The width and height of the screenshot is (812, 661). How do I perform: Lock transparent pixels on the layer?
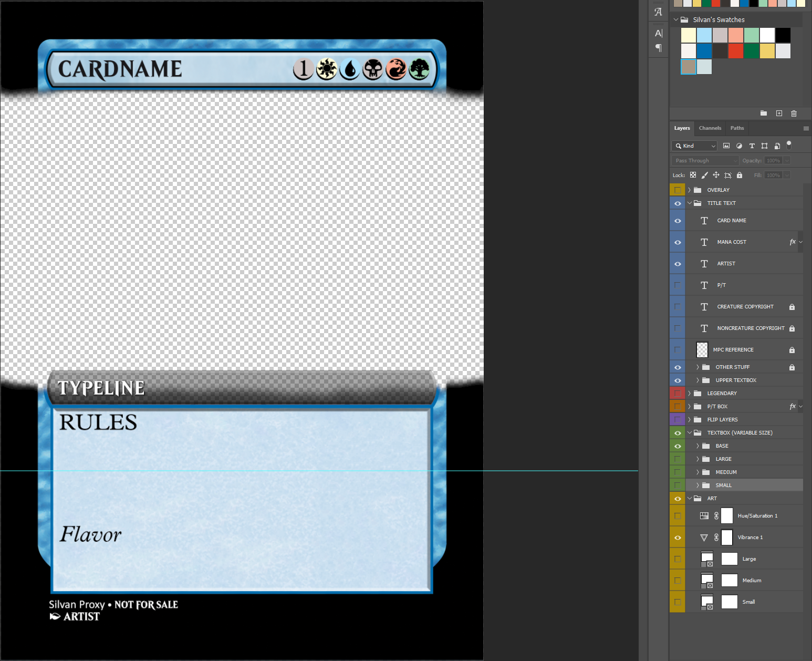click(693, 175)
